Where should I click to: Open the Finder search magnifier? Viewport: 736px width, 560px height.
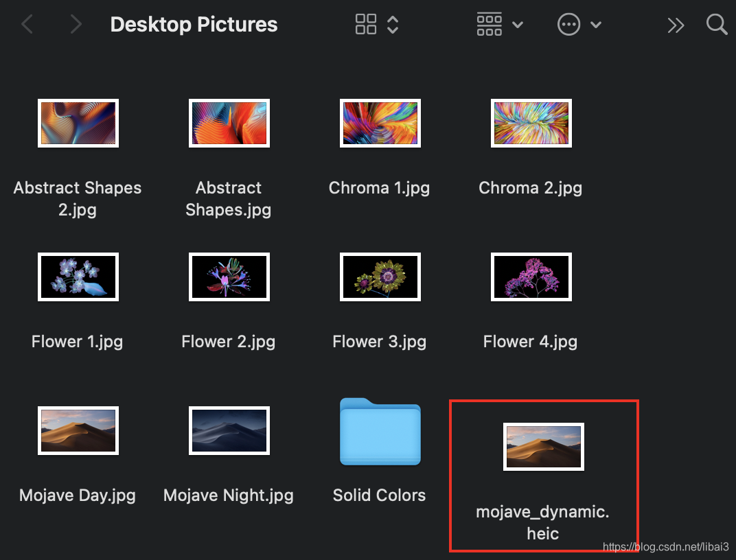pos(717,25)
